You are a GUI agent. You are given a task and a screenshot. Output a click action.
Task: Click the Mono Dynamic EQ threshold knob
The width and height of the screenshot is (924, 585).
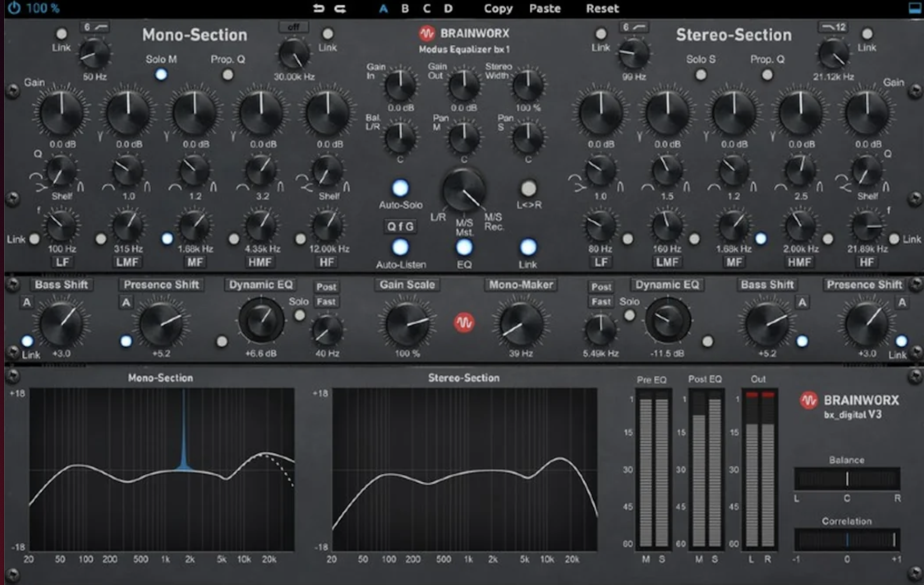tap(261, 320)
